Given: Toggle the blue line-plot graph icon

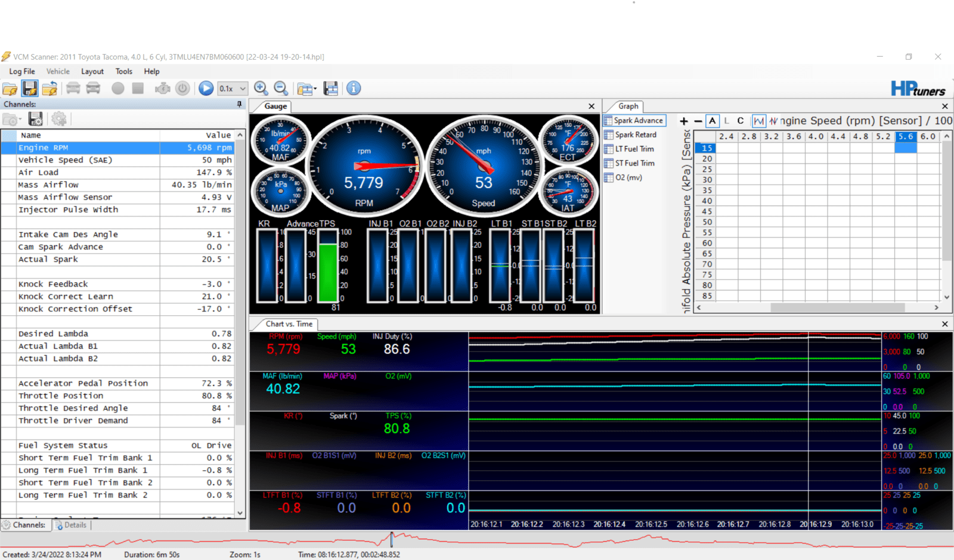Looking at the screenshot, I should (x=759, y=121).
